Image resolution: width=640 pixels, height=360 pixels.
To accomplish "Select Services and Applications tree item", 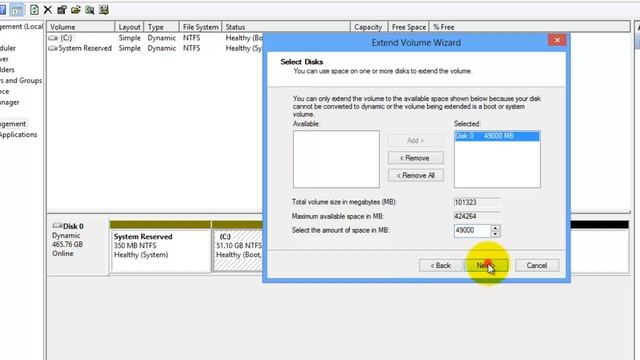I will pos(18,135).
